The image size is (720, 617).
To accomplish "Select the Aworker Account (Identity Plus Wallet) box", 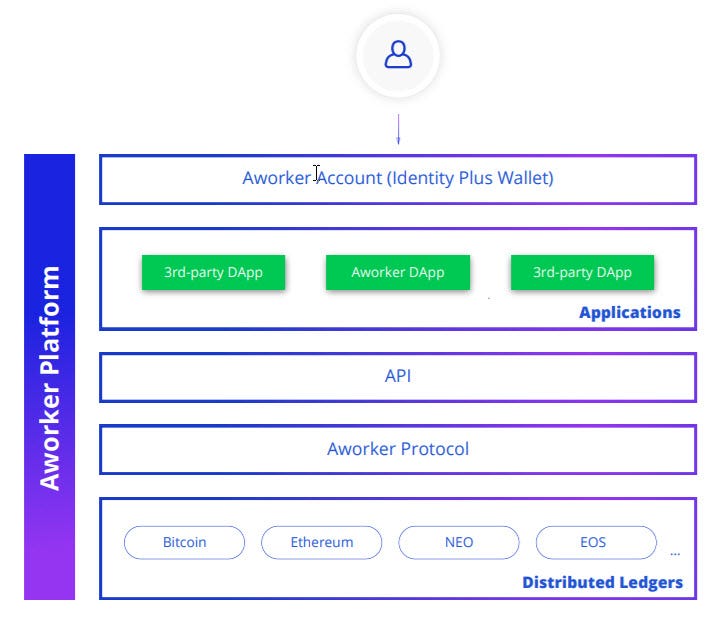I will click(398, 179).
